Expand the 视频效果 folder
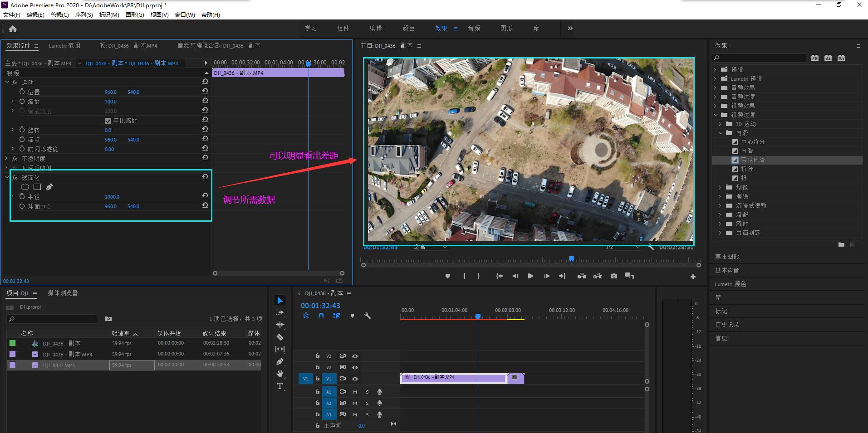The width and height of the screenshot is (868, 433). click(716, 106)
